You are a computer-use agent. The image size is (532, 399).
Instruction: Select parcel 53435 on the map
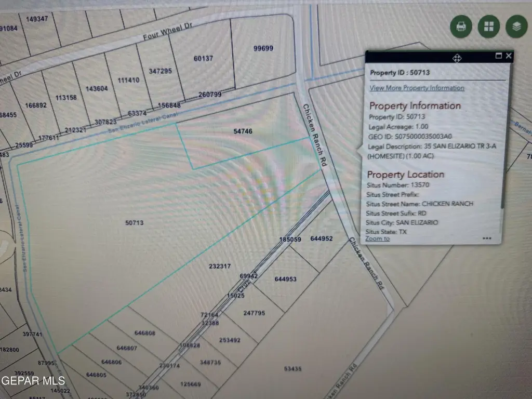pyautogui.click(x=293, y=368)
